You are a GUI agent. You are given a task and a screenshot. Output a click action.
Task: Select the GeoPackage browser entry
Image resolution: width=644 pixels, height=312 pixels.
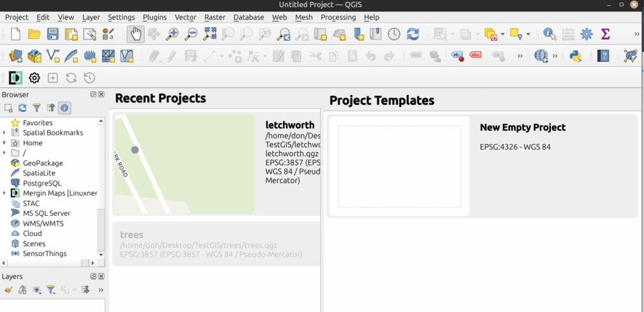point(43,163)
